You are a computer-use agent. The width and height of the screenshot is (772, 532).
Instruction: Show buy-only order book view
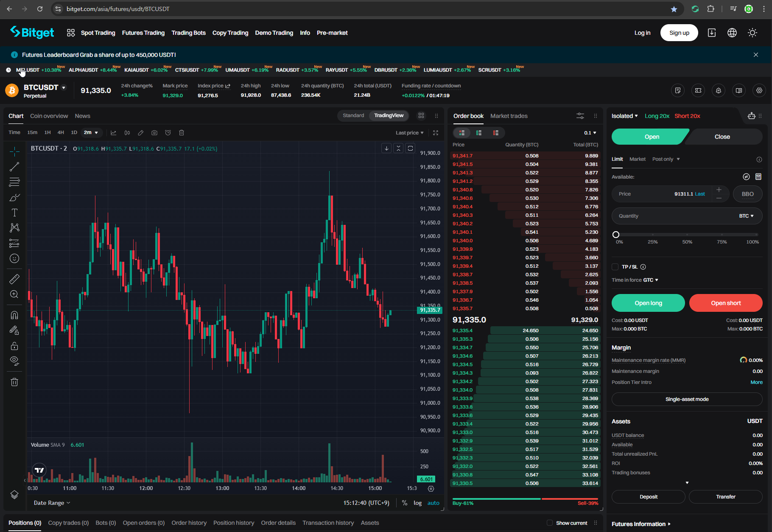(x=479, y=133)
